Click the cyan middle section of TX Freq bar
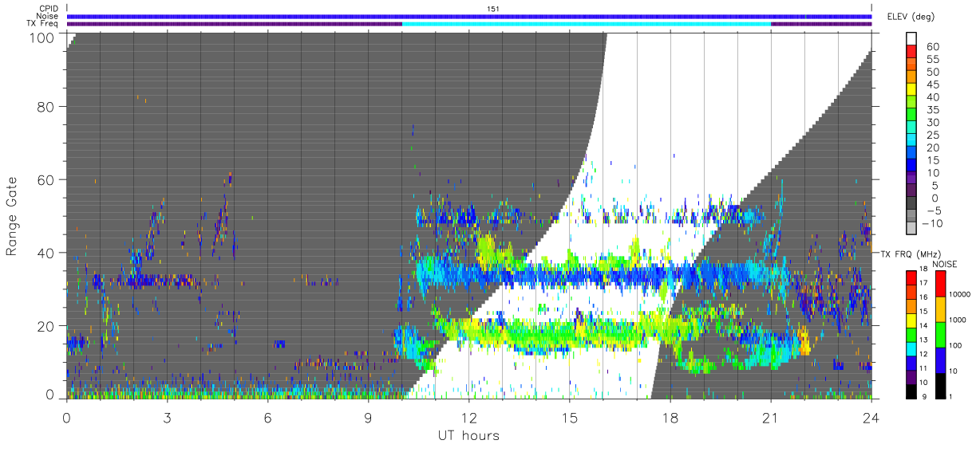Viewport: 980px width, 452px height. coord(587,24)
